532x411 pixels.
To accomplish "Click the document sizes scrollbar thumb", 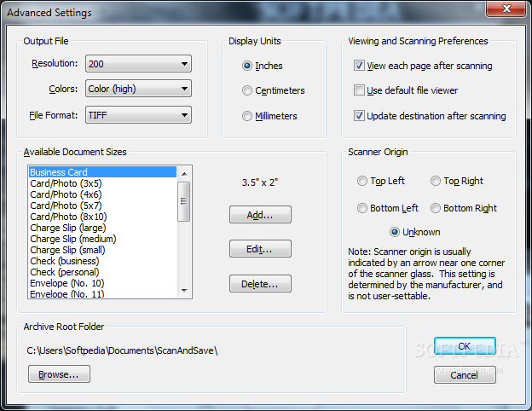I will click(184, 201).
